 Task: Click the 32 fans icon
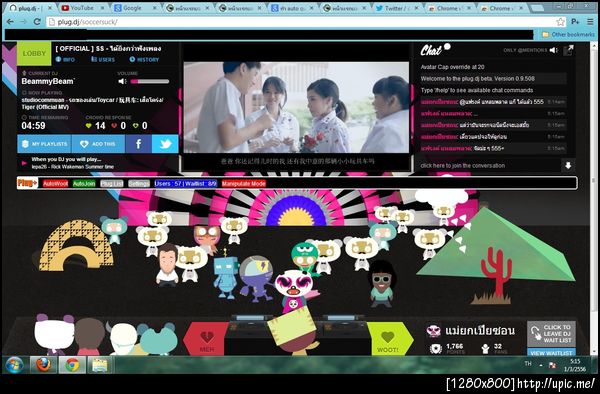point(485,348)
